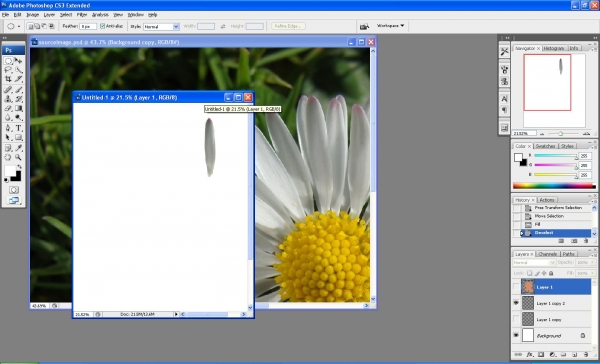
Task: Select the Slice tool
Action: point(18,79)
